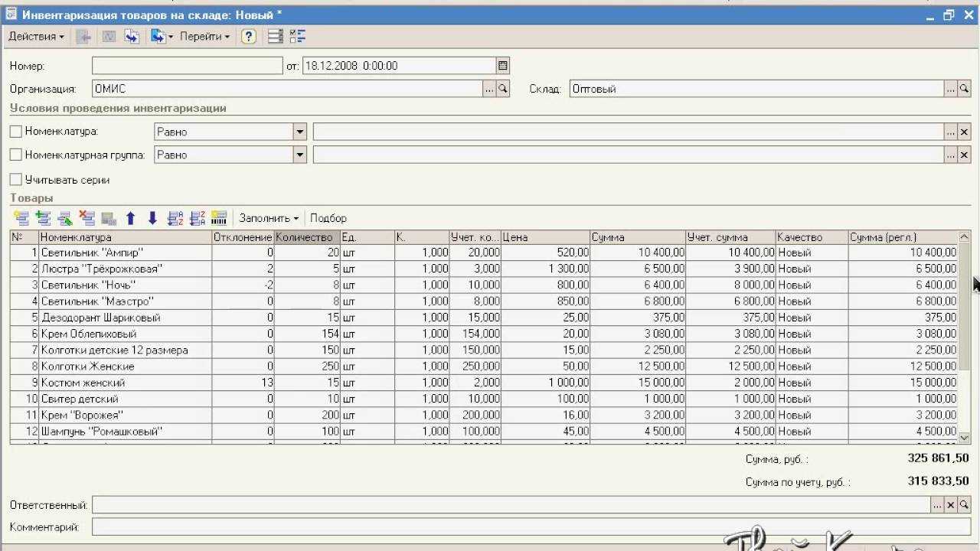Open the Перейти menu
This screenshot has width=980, height=551.
pyautogui.click(x=204, y=36)
